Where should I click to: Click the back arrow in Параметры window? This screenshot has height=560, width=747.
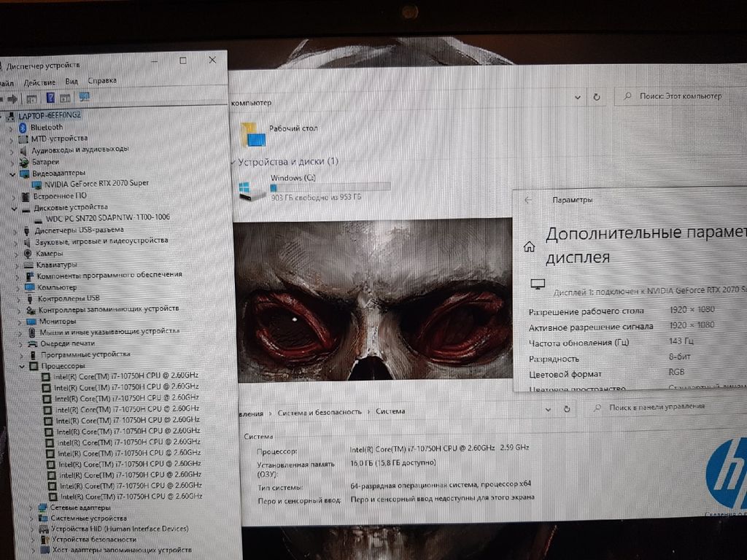point(528,200)
